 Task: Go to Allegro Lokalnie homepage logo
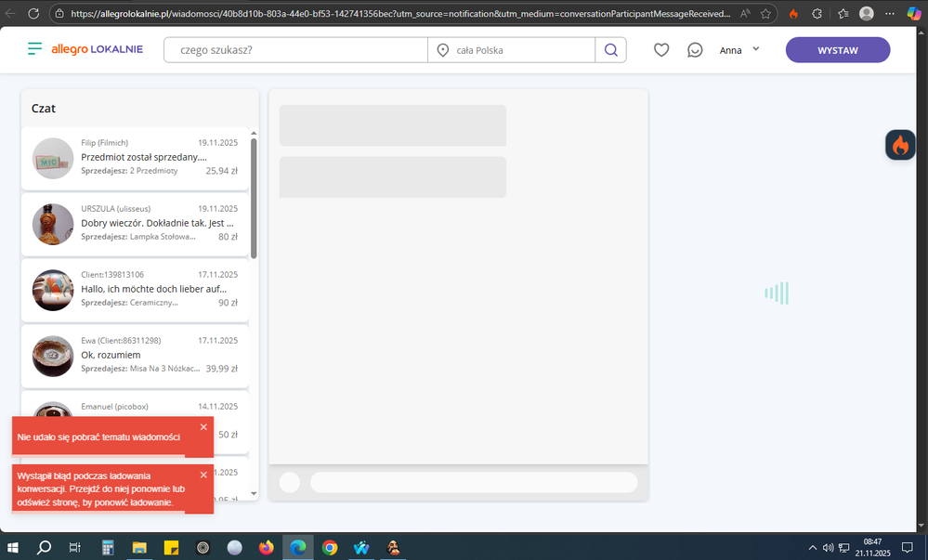point(97,49)
